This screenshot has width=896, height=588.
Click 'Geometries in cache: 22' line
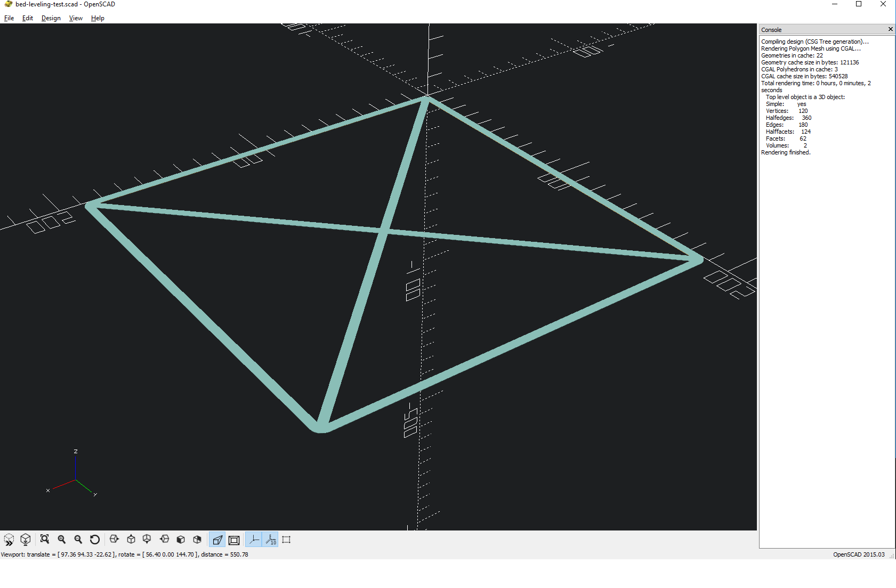pyautogui.click(x=792, y=55)
